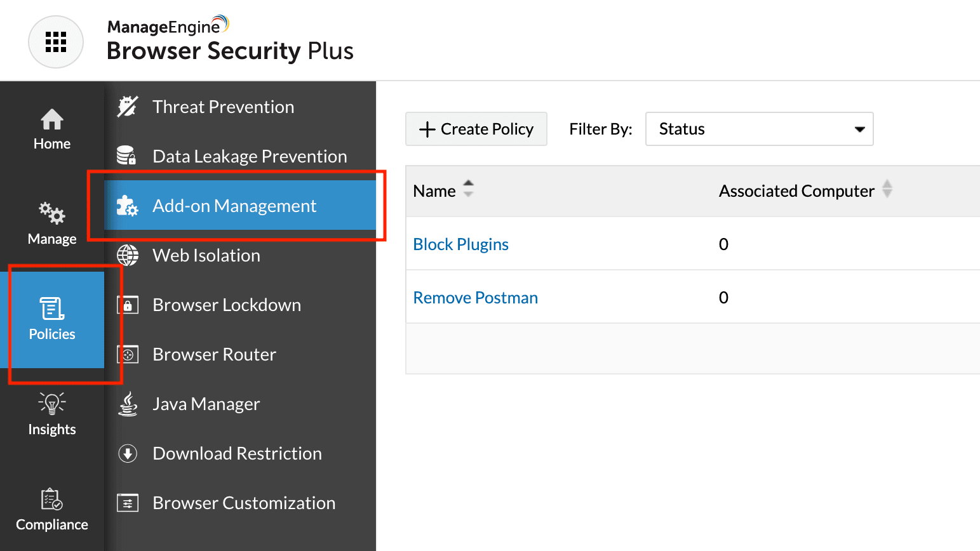
Task: Sort by the Name column arrows
Action: (x=468, y=189)
